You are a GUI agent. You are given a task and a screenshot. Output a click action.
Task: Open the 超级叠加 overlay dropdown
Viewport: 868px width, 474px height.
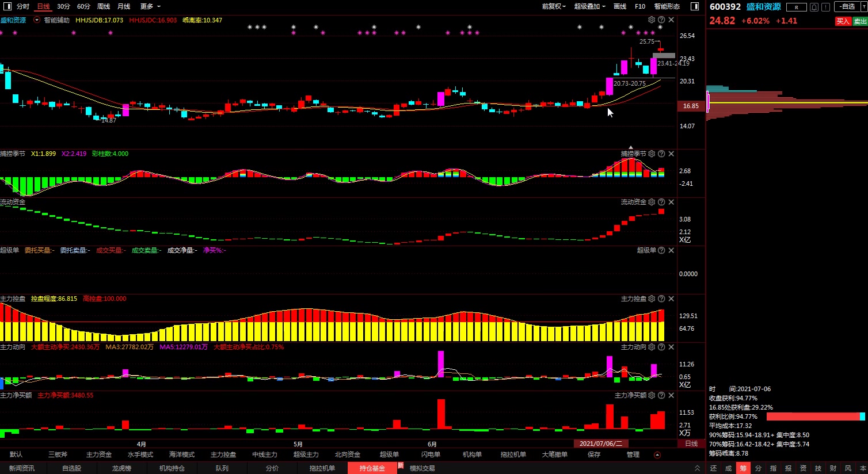point(589,6)
